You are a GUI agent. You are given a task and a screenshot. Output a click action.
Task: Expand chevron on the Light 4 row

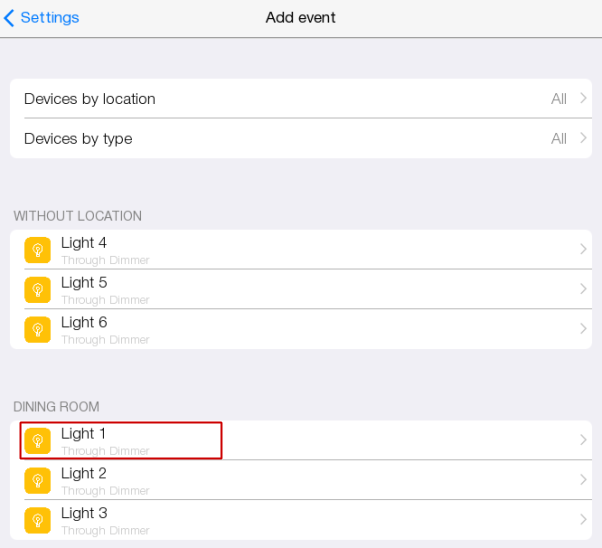tap(583, 250)
